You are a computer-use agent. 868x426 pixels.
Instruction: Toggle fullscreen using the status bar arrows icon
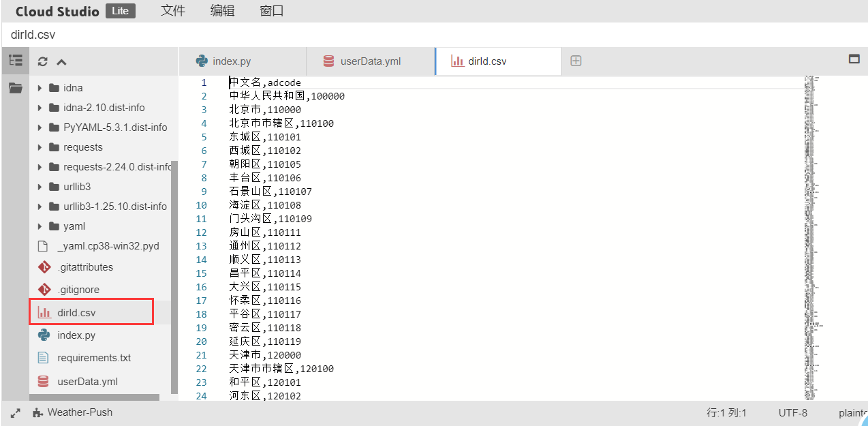coord(15,413)
